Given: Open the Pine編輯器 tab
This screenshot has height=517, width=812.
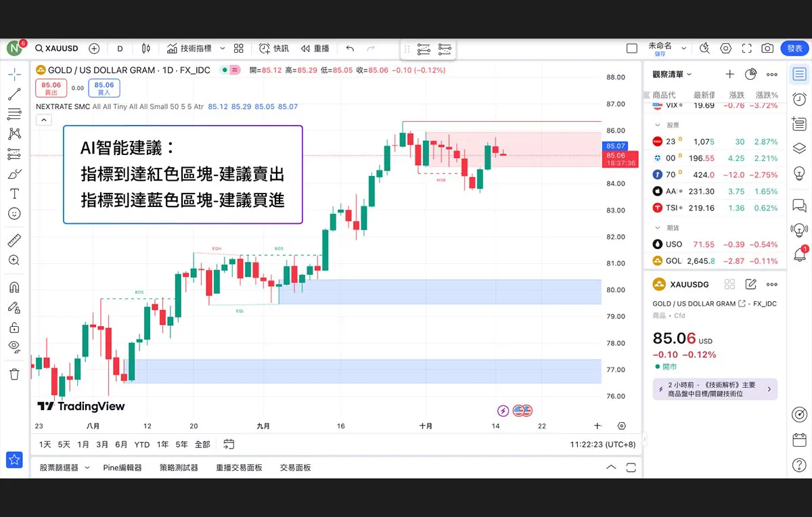Looking at the screenshot, I should tap(122, 468).
